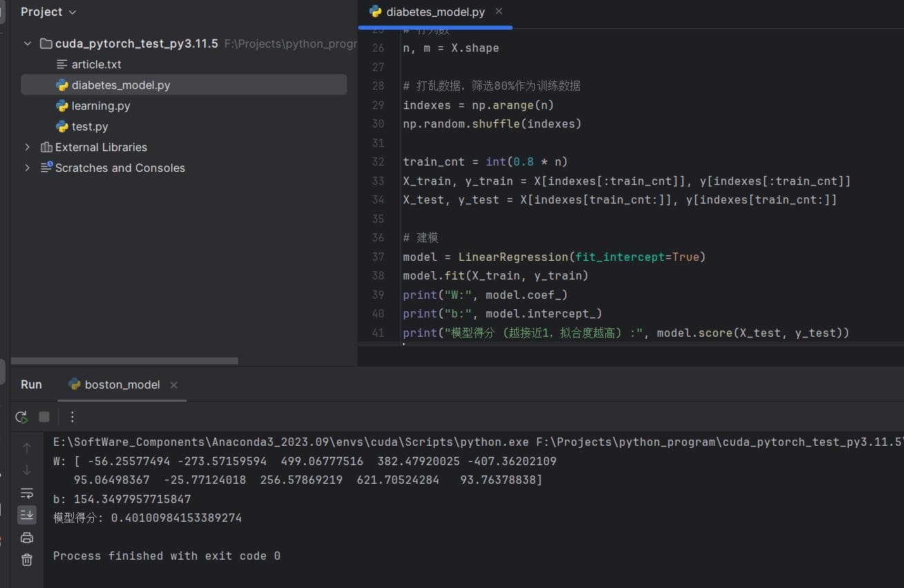Click the X_test, y_test assignment line
The height and width of the screenshot is (588, 904).
(x=620, y=200)
